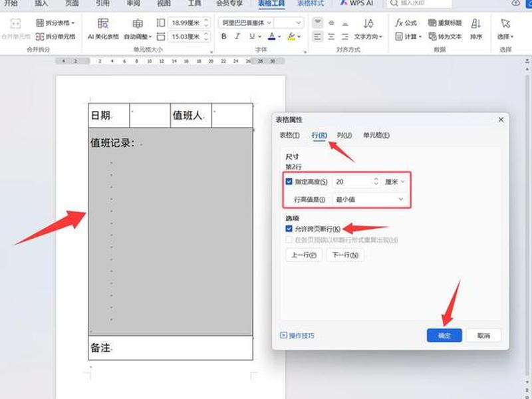The width and height of the screenshot is (532, 399).
Task: Insert a formula with fx 公式
Action: click(406, 23)
